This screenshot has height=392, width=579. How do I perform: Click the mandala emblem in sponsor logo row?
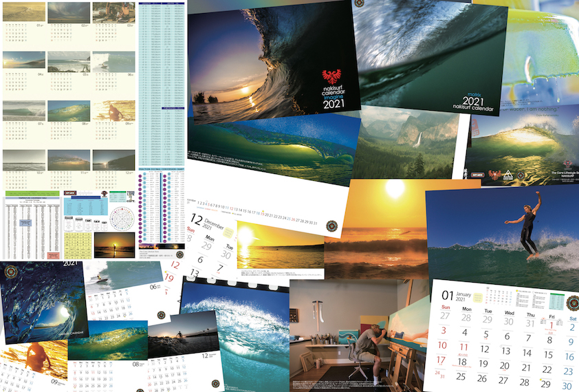point(521,176)
